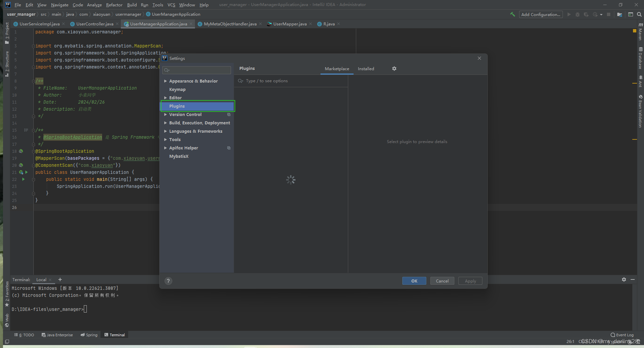The image size is (644, 348).
Task: Expand the Build, Execution, Deployment section
Action: (x=165, y=123)
